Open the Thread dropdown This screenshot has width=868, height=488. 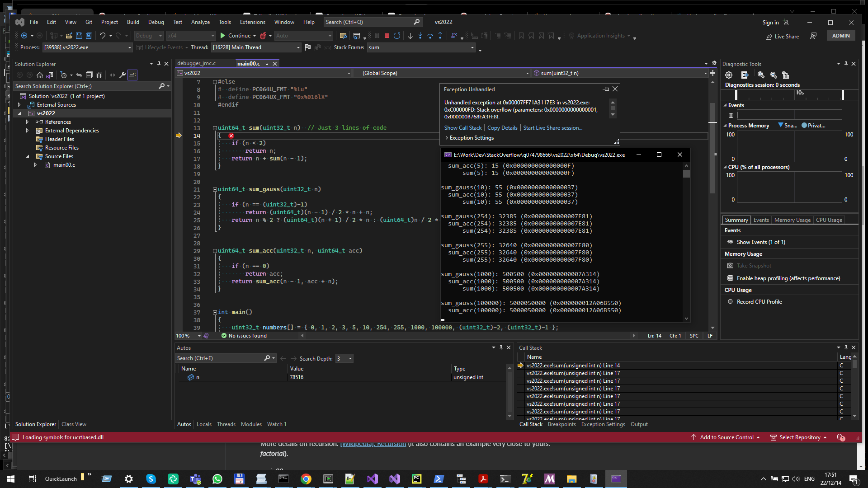pos(298,47)
